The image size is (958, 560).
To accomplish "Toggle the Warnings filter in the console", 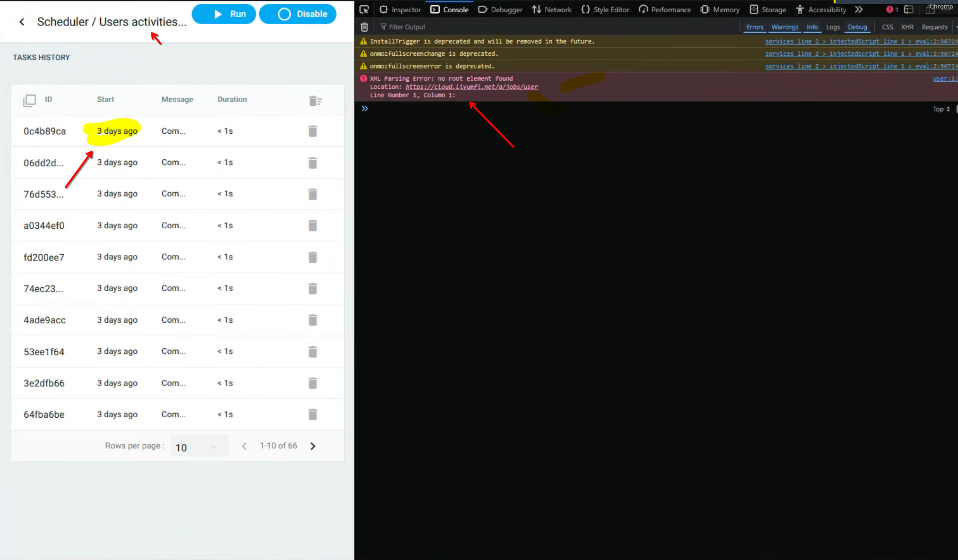I will tap(784, 27).
